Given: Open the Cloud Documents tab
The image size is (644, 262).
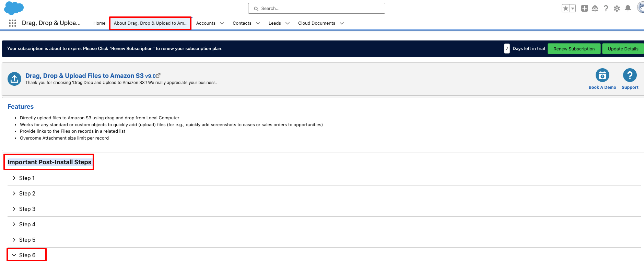Looking at the screenshot, I should [x=317, y=23].
